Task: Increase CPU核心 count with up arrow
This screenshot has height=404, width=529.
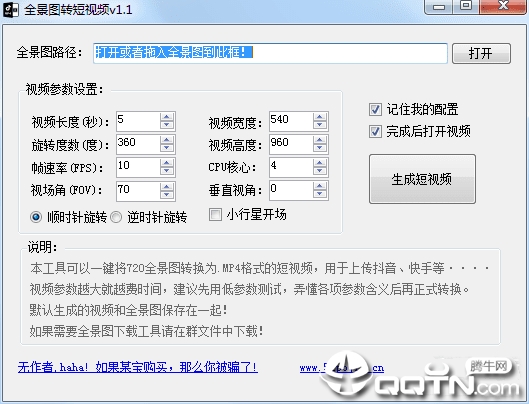Action: [x=319, y=163]
